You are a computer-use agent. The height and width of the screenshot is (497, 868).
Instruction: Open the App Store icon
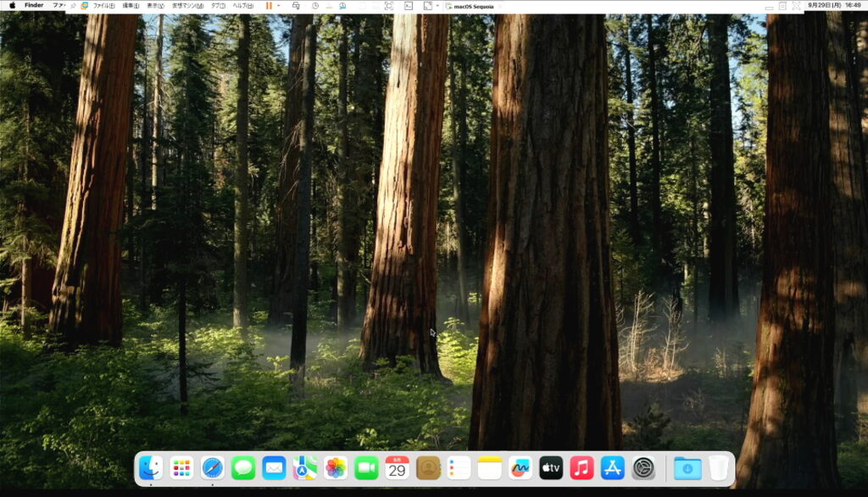(612, 467)
